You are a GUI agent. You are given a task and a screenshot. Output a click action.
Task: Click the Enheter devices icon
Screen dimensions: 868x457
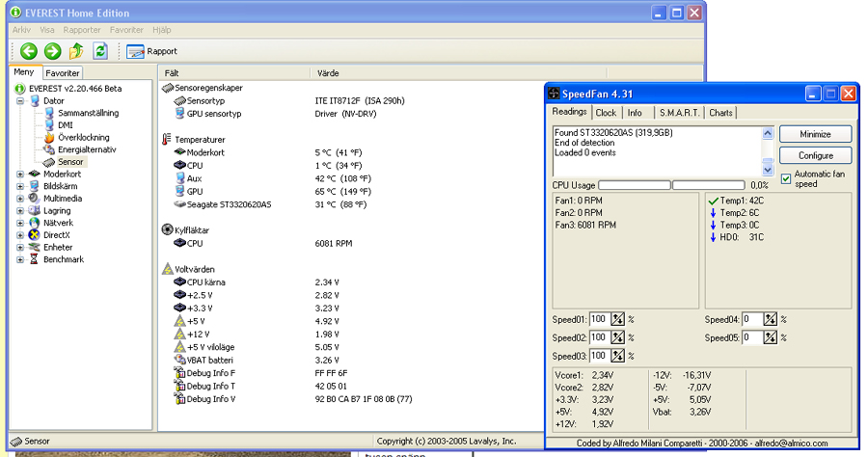[35, 248]
